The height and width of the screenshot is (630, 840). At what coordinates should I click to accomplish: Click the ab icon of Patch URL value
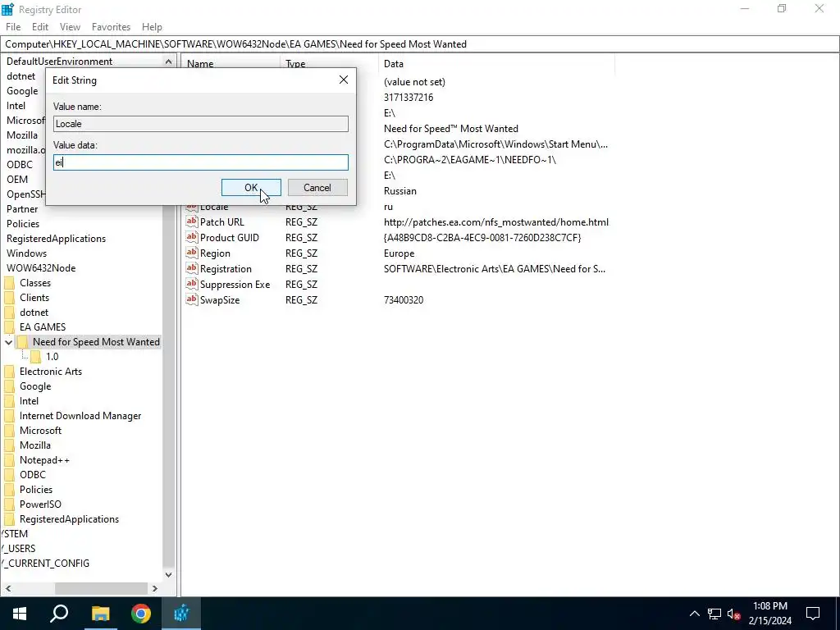coord(192,221)
